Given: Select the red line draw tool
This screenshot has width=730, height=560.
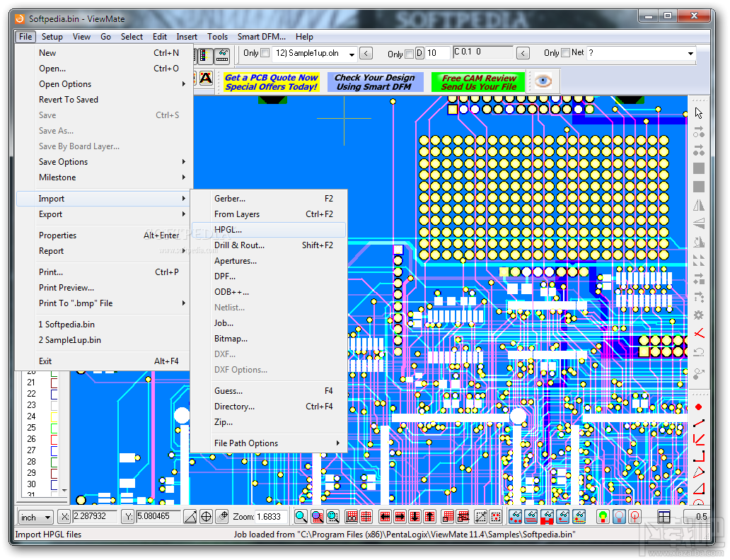Looking at the screenshot, I should [698, 423].
